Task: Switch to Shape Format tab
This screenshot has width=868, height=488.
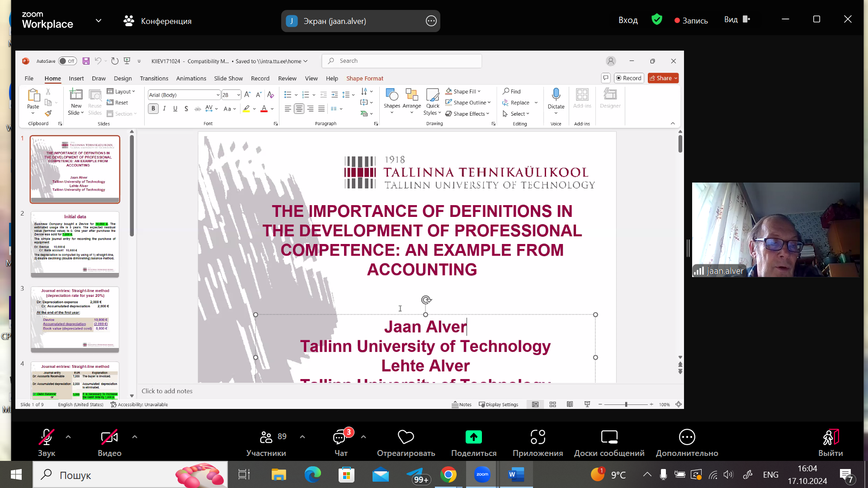Action: pos(364,78)
